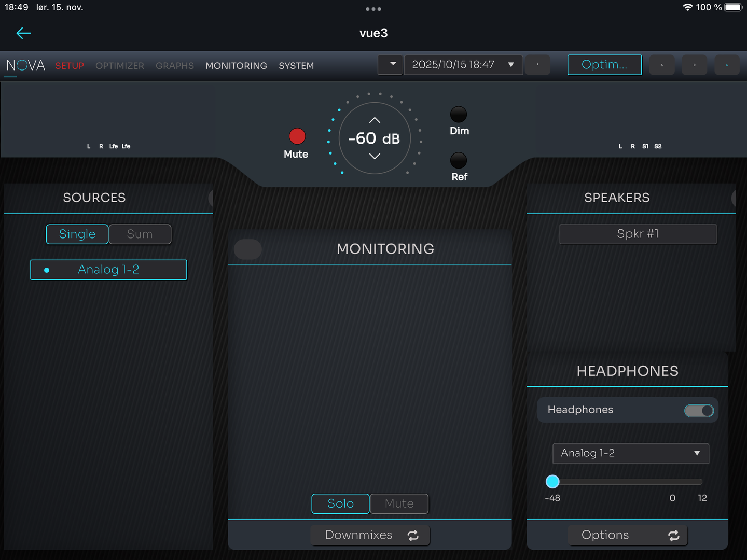The height and width of the screenshot is (560, 747).
Task: Open the Downmixes view
Action: click(x=370, y=535)
